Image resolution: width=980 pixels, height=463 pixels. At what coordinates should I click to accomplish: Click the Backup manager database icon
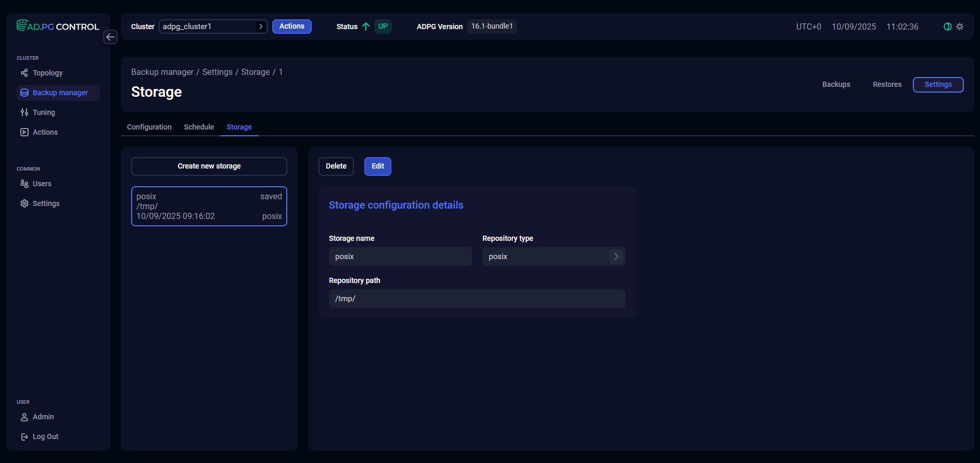24,93
